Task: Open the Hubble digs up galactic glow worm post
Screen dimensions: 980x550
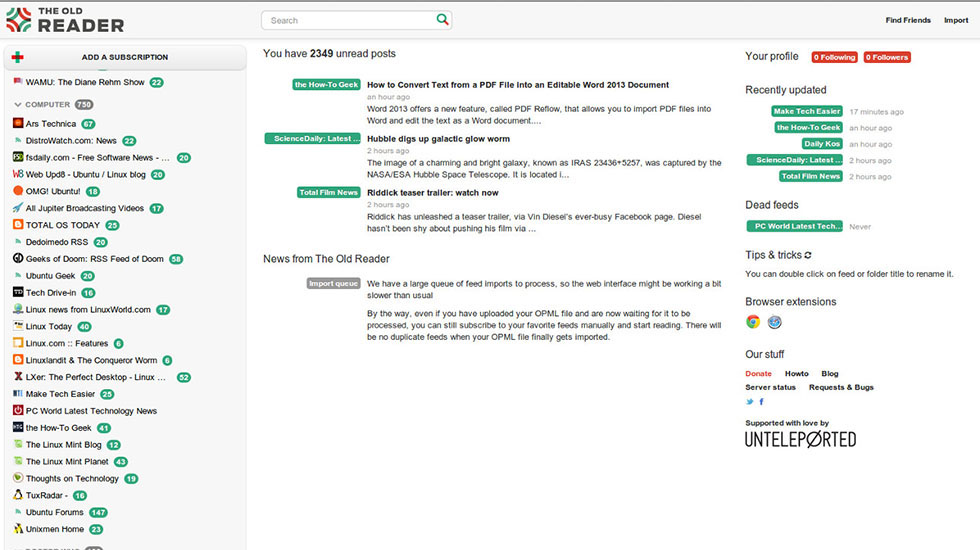Action: point(438,139)
